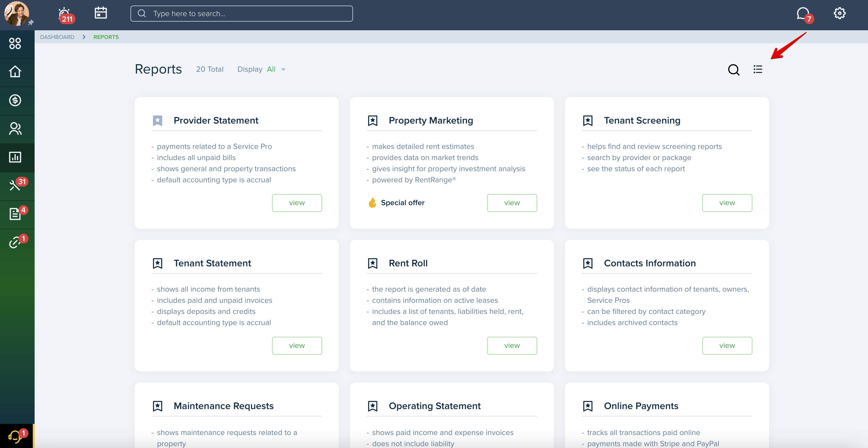
Task: Toggle bookmark on Operating Statement
Action: [372, 406]
